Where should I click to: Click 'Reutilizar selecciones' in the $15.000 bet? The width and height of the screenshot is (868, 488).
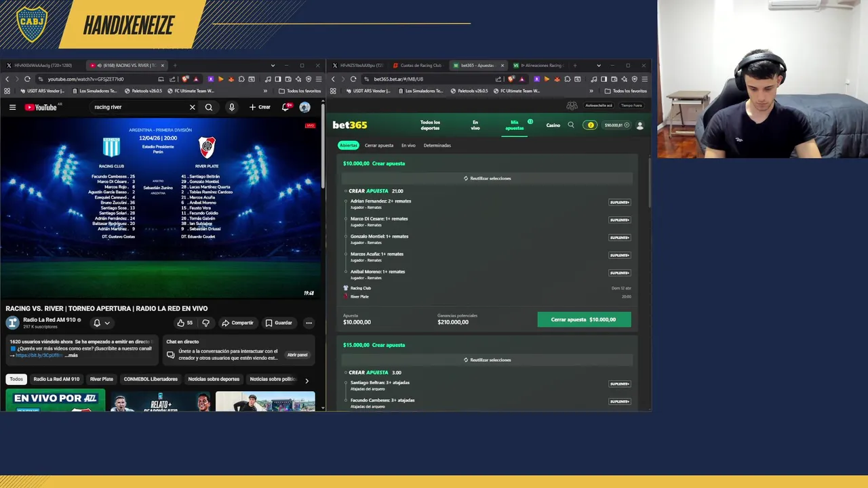[488, 360]
